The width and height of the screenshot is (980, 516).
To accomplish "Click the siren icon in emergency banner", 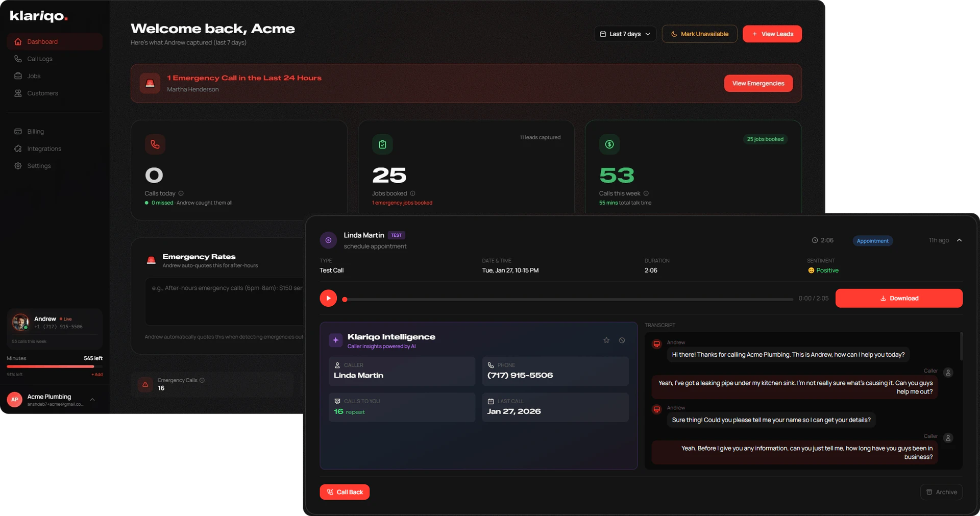I will pyautogui.click(x=150, y=83).
